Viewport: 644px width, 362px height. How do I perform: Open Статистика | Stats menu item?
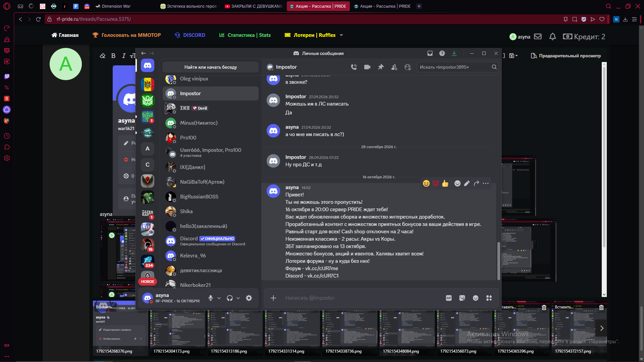click(245, 35)
